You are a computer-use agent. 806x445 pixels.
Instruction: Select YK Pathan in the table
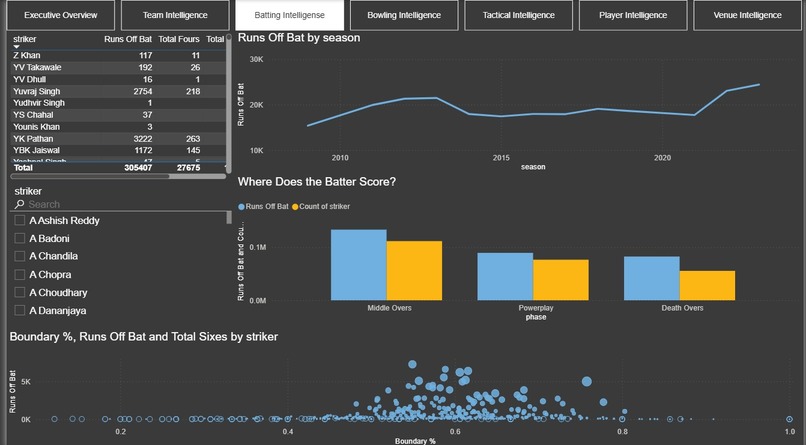click(x=118, y=139)
